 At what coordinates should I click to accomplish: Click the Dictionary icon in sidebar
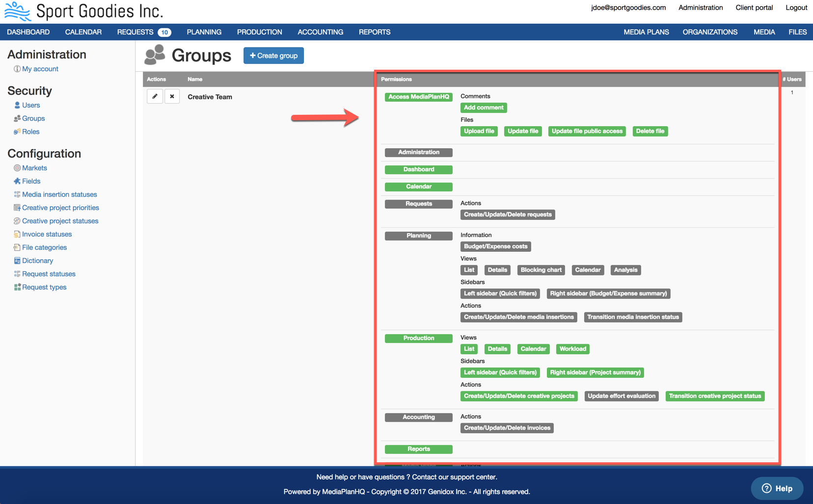(17, 261)
